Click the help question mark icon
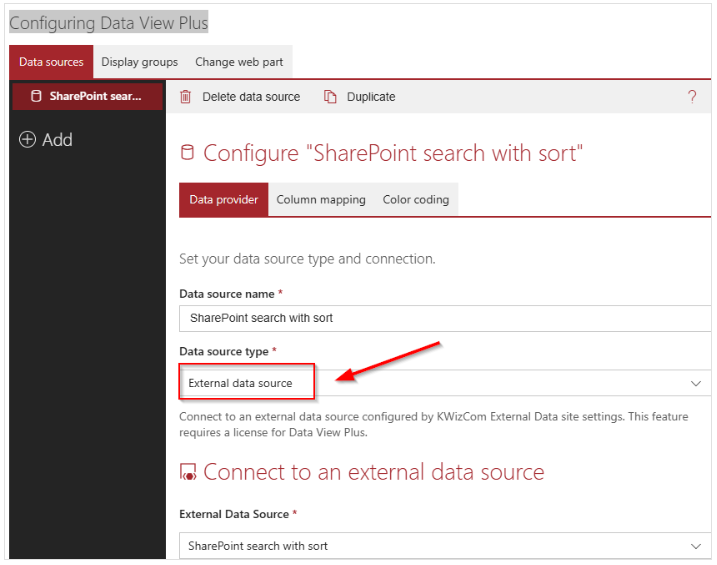The height and width of the screenshot is (565, 717). [692, 97]
